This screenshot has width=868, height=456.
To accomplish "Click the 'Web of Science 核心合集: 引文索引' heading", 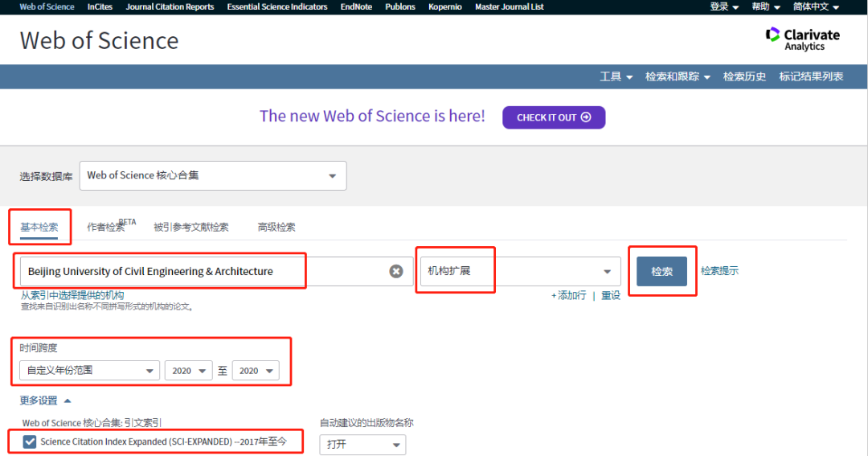I will point(92,423).
